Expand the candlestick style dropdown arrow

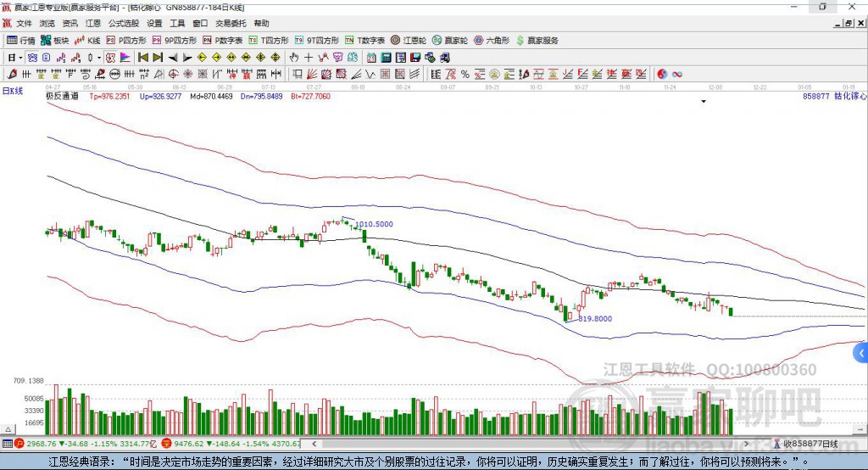tap(99, 58)
